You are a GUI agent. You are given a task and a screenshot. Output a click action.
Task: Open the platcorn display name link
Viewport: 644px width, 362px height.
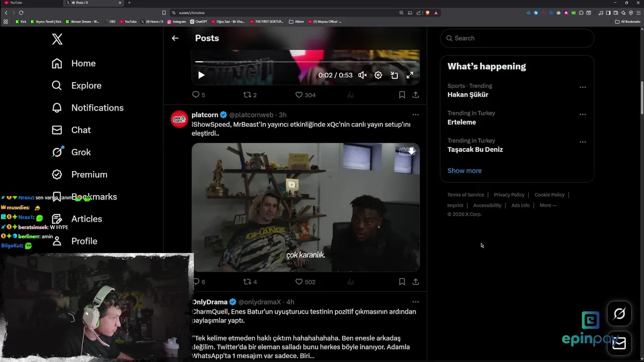pos(205,115)
